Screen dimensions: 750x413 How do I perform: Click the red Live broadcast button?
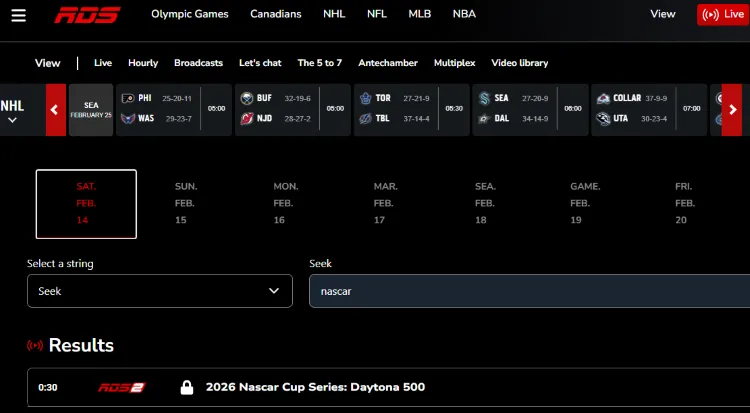[x=721, y=14]
